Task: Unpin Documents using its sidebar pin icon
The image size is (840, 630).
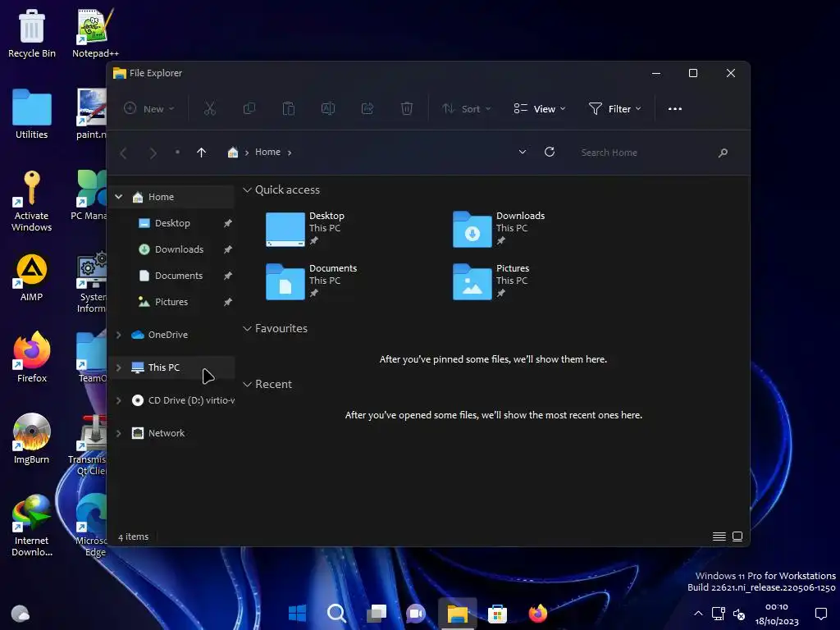Action: (x=228, y=276)
